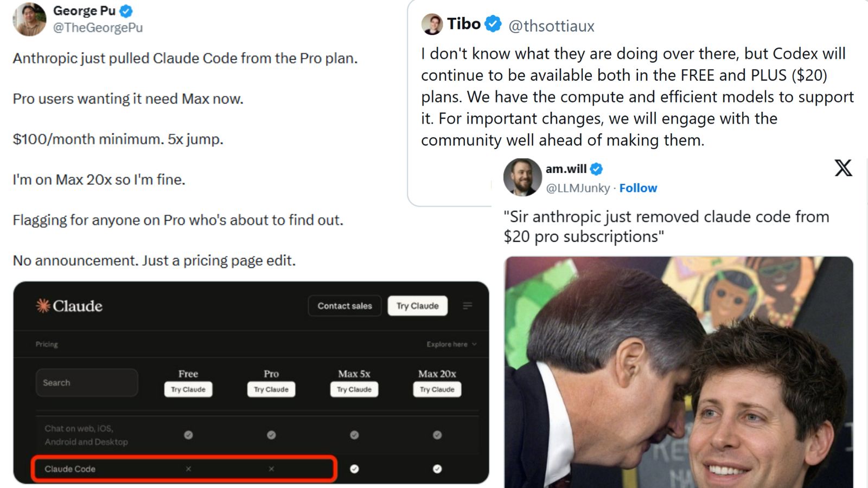Viewport: 868px width, 488px height.
Task: Follow the @LLMJunky account
Action: 638,188
